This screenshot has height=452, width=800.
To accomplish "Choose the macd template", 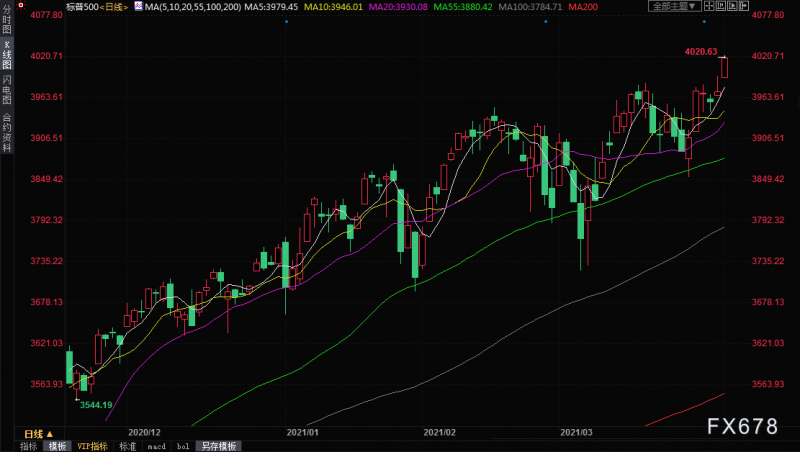I will (157, 446).
